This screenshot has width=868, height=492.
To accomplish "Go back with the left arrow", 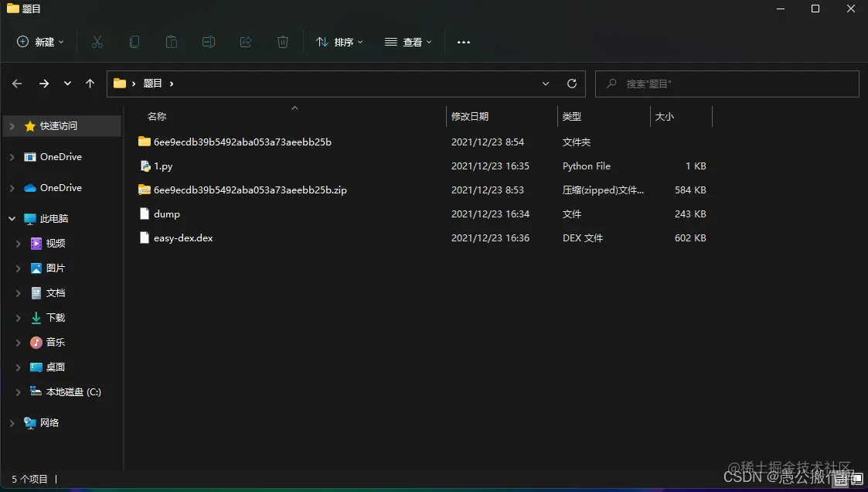I will [x=17, y=84].
